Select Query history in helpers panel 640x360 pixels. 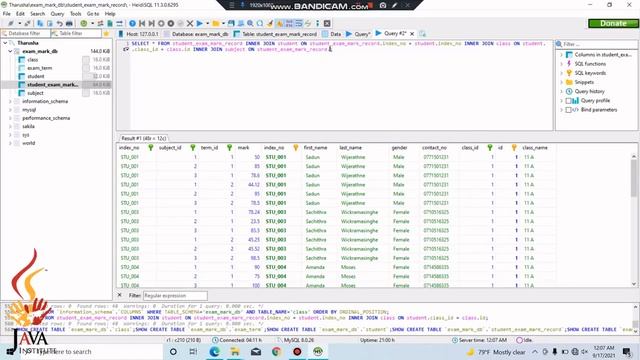tap(589, 91)
